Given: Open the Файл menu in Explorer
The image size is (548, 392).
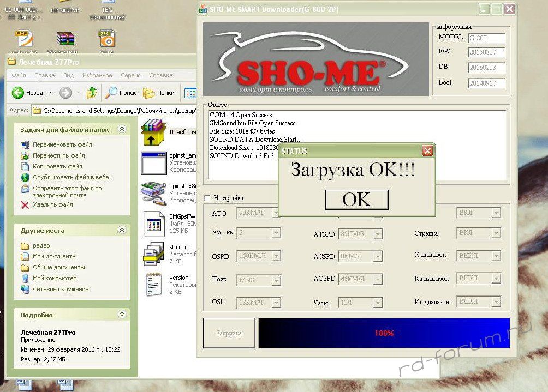Looking at the screenshot, I should tap(19, 75).
